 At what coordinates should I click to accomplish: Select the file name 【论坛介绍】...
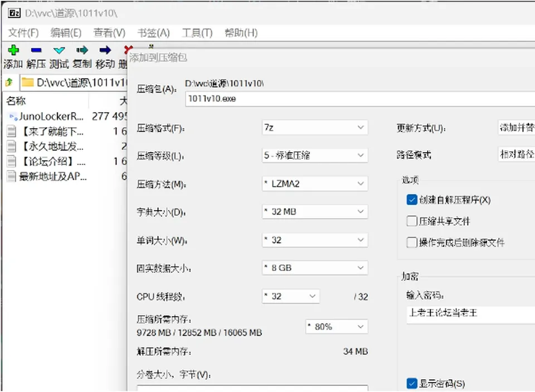52,161
